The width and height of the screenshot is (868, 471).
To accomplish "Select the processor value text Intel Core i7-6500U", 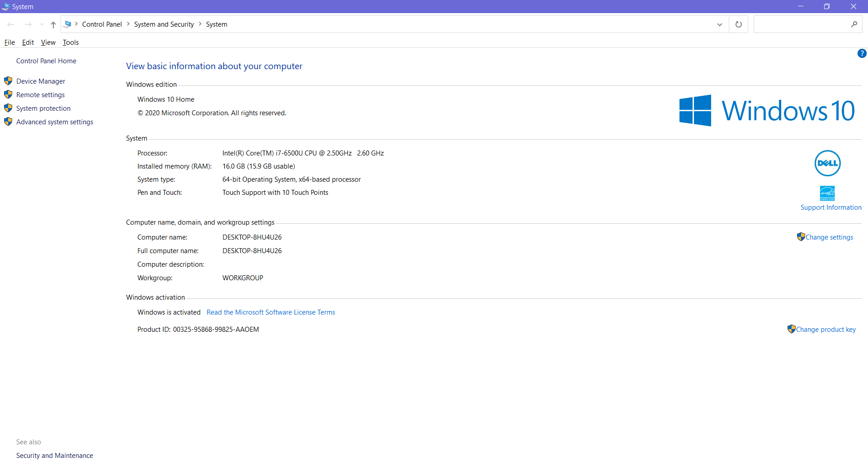I will click(x=303, y=153).
